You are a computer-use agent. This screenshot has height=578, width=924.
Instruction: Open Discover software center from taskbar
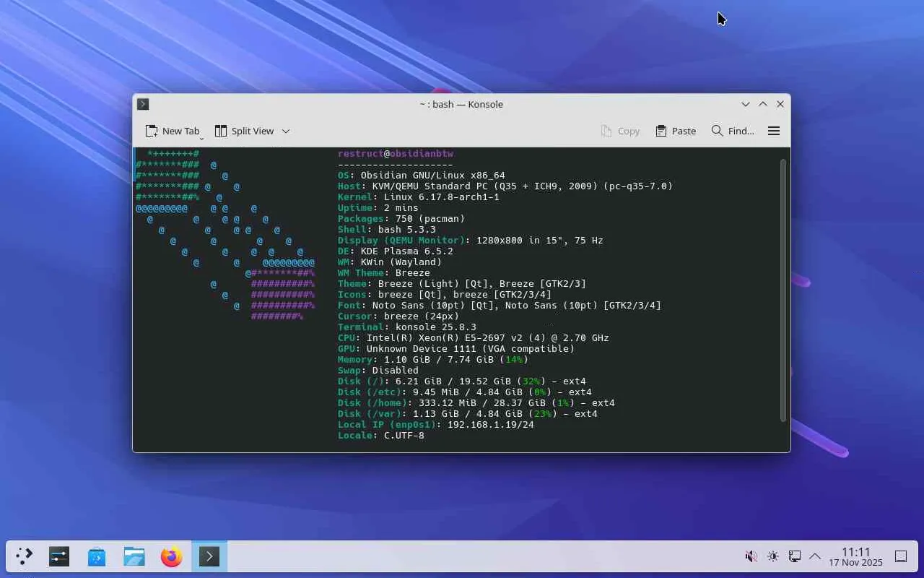click(97, 556)
